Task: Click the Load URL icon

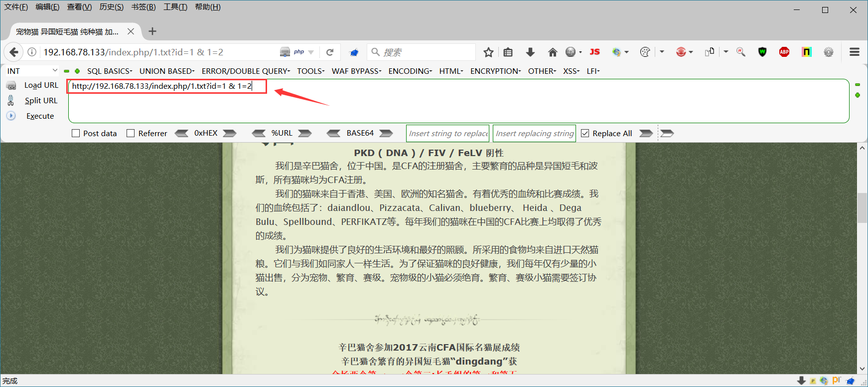Action: tap(11, 85)
